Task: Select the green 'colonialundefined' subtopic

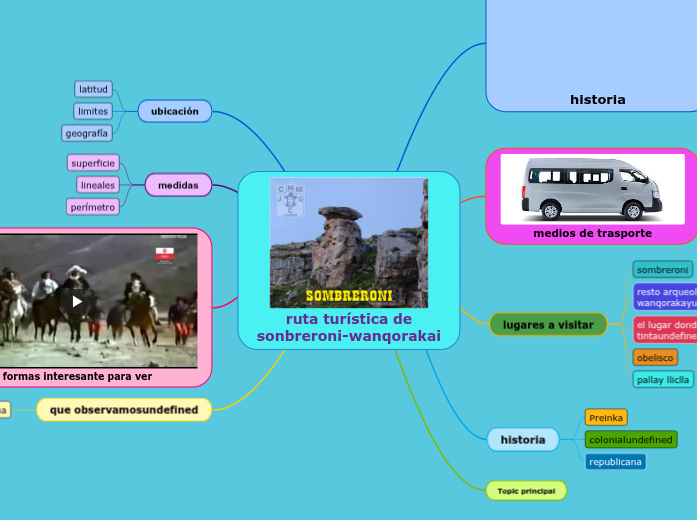Action: [631, 439]
